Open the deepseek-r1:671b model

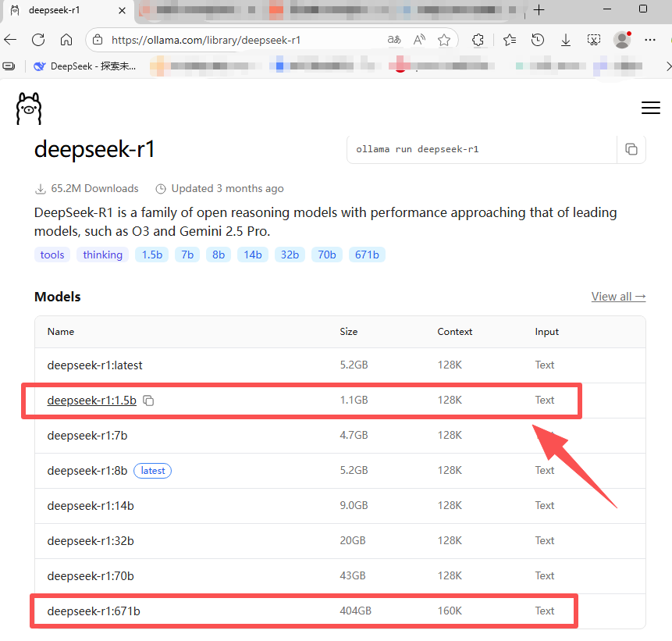(94, 611)
